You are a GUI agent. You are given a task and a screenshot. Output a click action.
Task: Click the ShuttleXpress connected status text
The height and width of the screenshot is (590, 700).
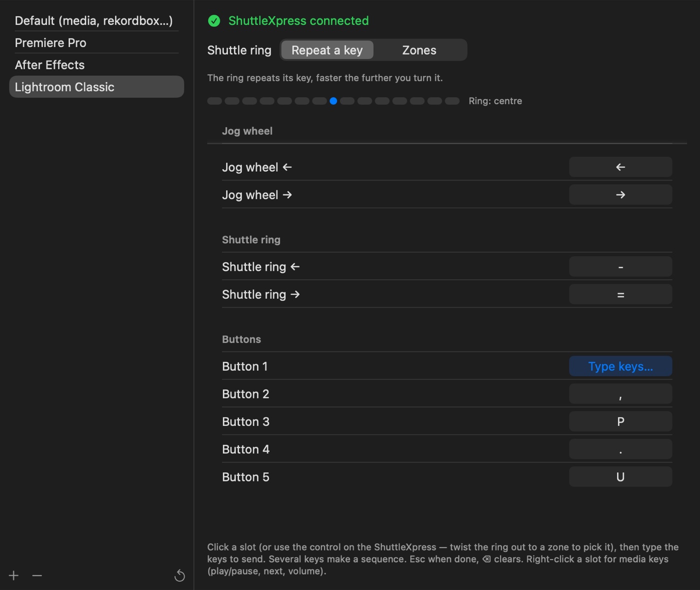tap(298, 21)
